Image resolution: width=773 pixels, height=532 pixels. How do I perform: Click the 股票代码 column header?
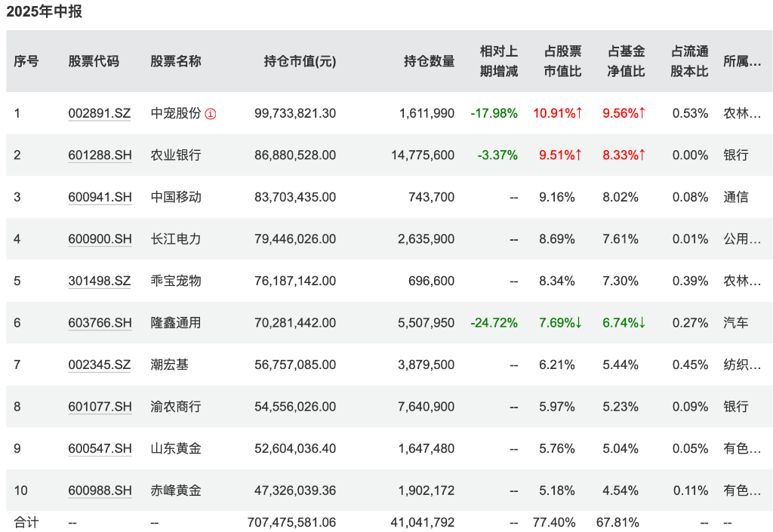[x=94, y=61]
